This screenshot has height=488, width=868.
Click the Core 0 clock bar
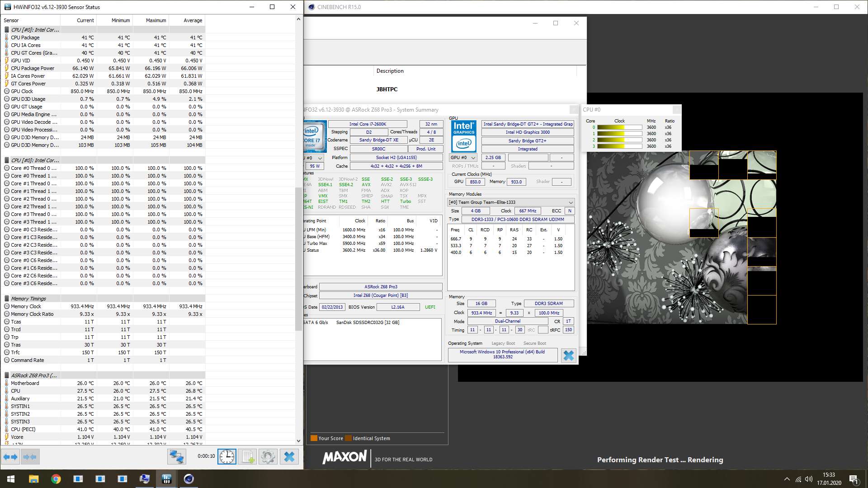pos(619,127)
